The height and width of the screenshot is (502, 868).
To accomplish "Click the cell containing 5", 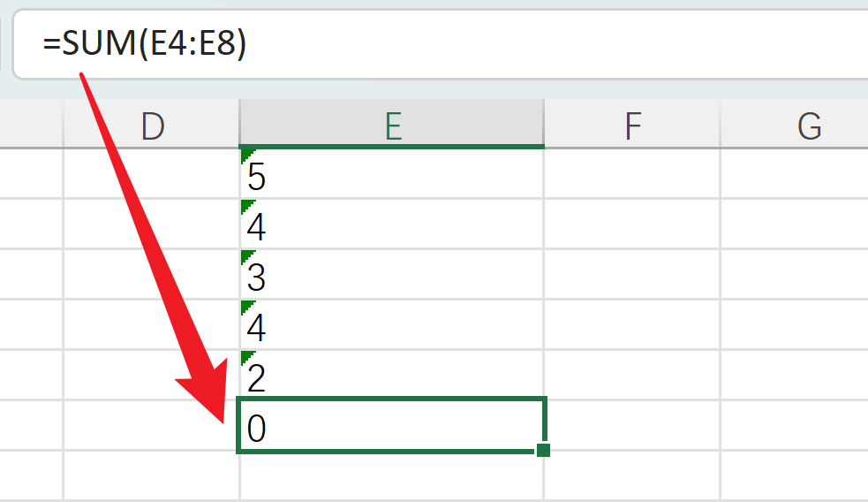I will (392, 176).
